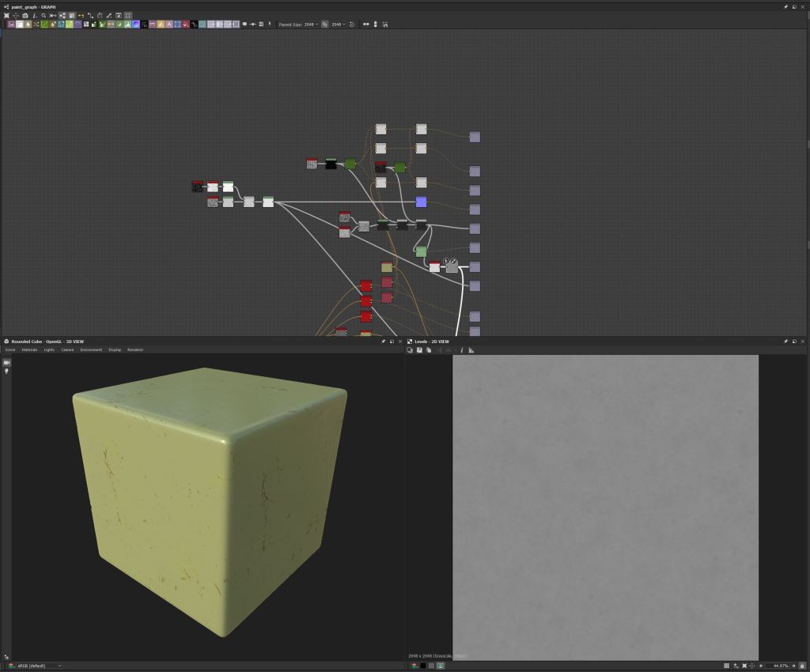Toggle the parent size width-height link
The height and width of the screenshot is (672, 810).
(324, 25)
